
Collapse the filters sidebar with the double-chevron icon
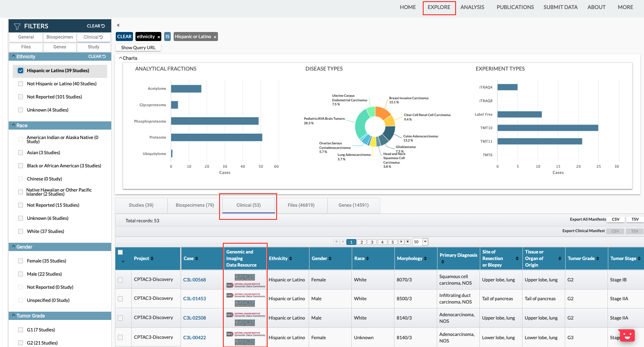click(x=118, y=25)
